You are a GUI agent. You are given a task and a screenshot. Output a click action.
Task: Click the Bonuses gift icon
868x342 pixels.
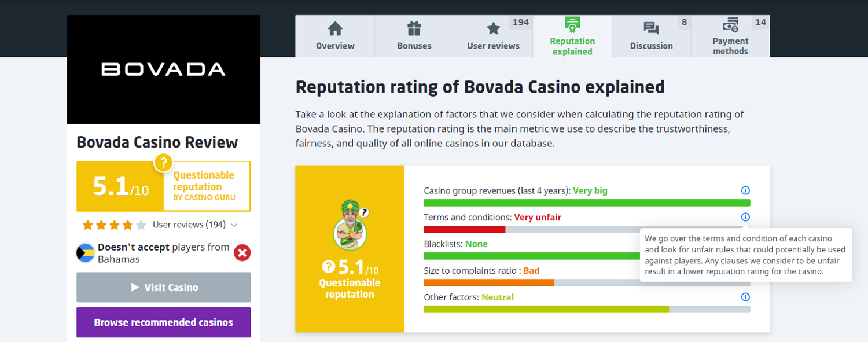tap(414, 28)
